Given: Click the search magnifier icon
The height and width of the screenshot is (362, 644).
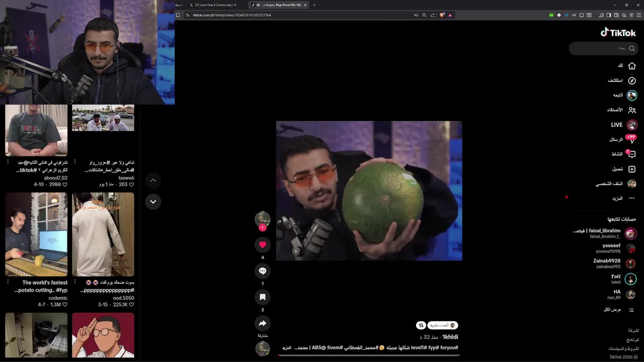Looking at the screenshot, I should 632,49.
